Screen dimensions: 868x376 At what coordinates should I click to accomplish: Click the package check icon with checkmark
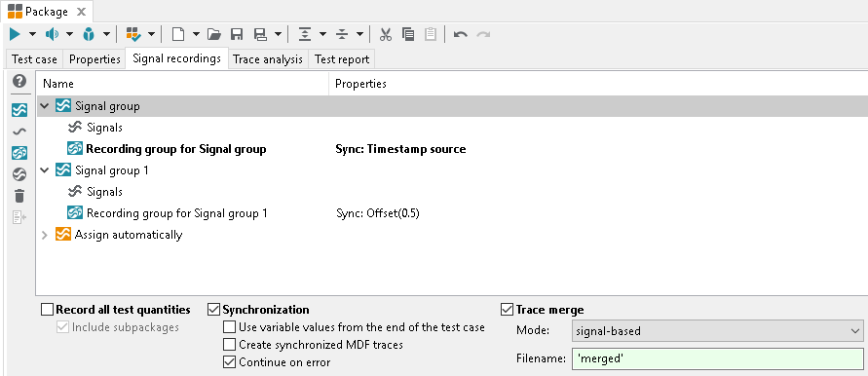133,35
